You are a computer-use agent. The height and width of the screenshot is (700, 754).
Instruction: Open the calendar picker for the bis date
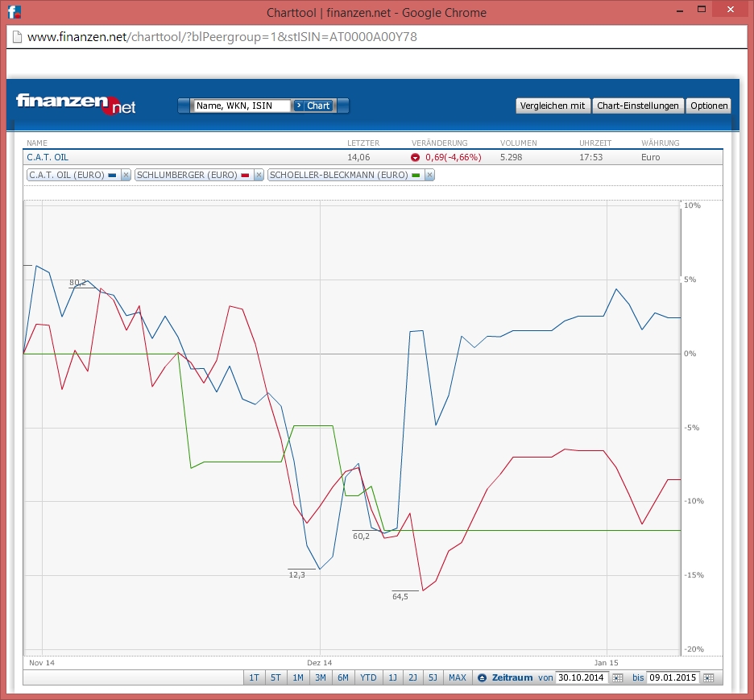pos(708,677)
